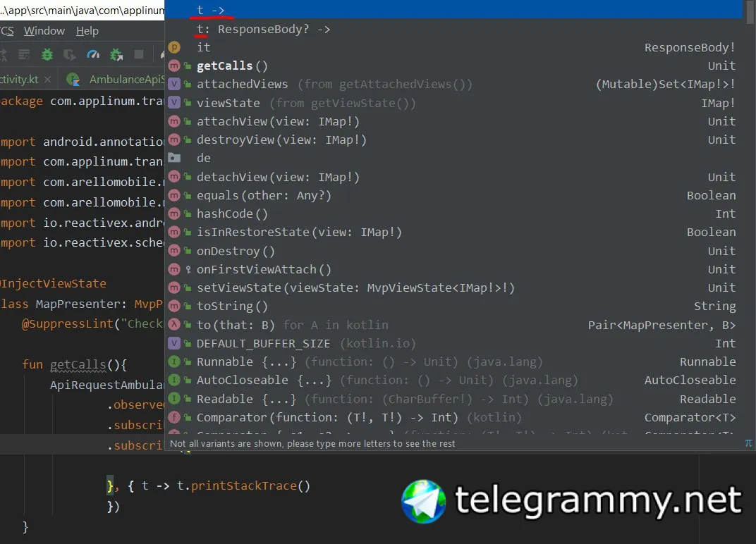
Task: Choose 't: ResponseBody? ->' suggestion
Action: point(453,29)
